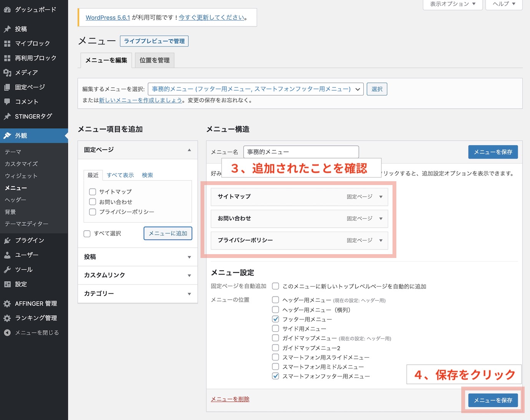Click 今すぐ更新してください update link
Screen dimensions: 530x420
(212, 18)
